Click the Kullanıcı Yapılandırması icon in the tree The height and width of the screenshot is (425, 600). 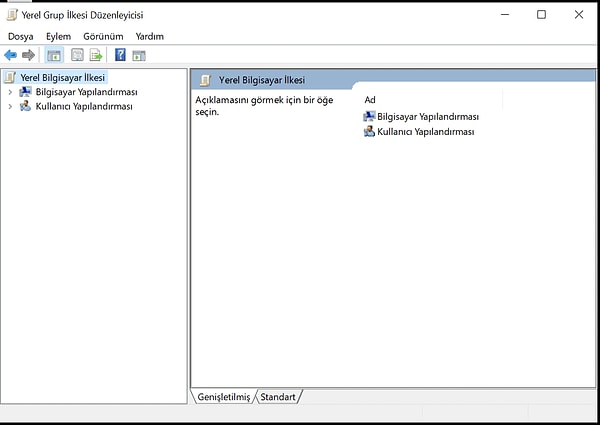tap(25, 106)
